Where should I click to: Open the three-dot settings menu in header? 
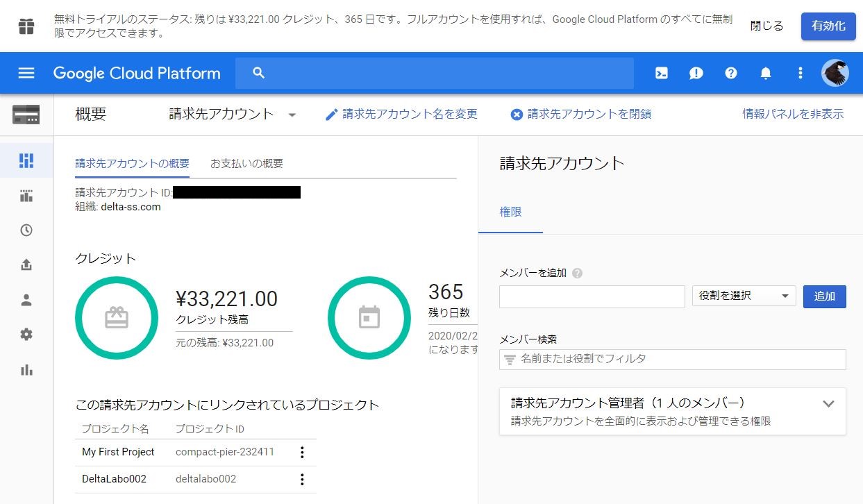click(x=801, y=73)
